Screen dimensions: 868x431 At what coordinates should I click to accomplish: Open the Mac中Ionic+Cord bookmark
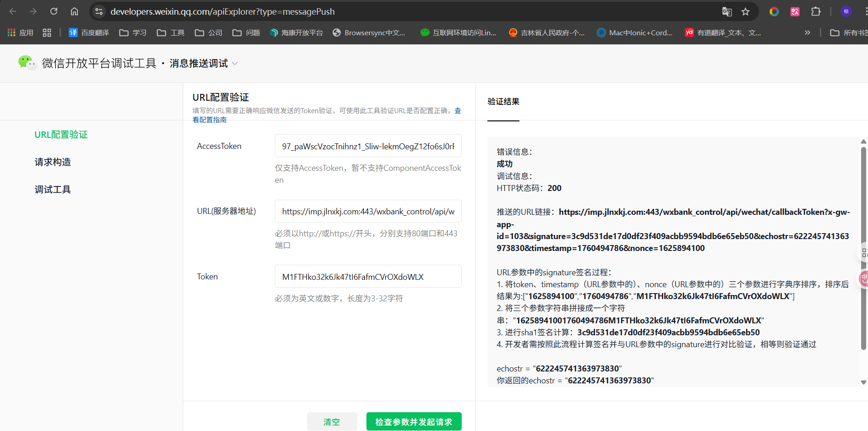(x=635, y=33)
